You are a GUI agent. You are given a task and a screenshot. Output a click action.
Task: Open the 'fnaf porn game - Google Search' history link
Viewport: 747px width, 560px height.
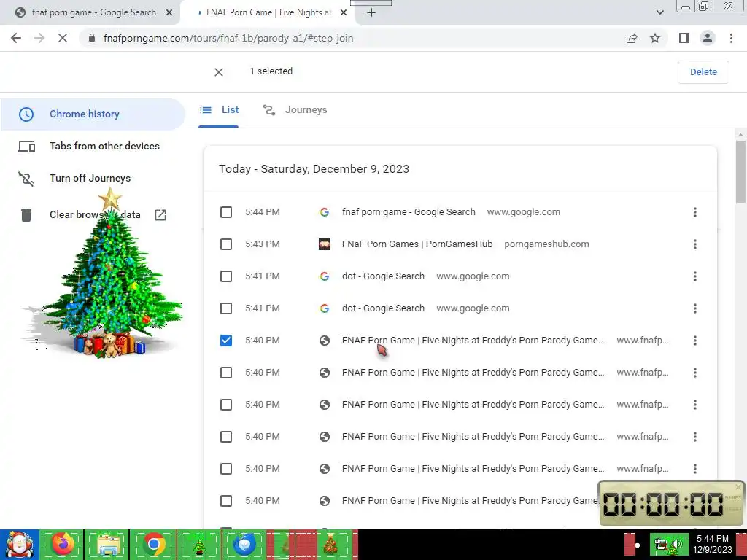409,212
